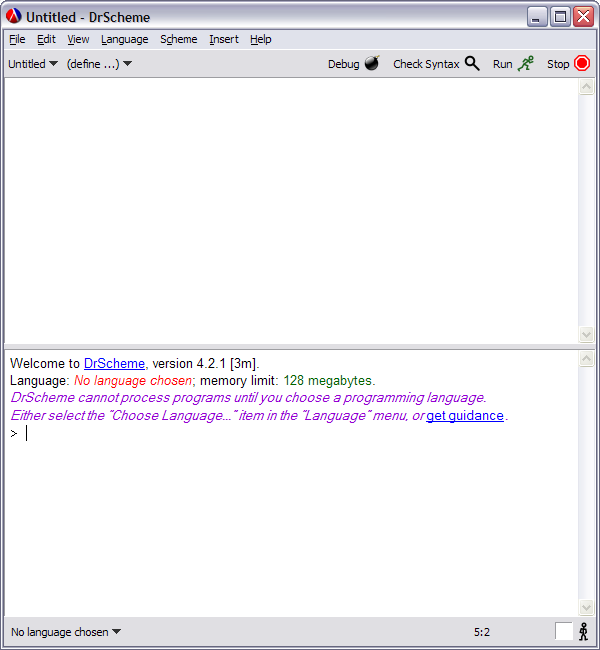Click the DrScheme logo in title bar
Screen dimensions: 600x650
[x=13, y=17]
